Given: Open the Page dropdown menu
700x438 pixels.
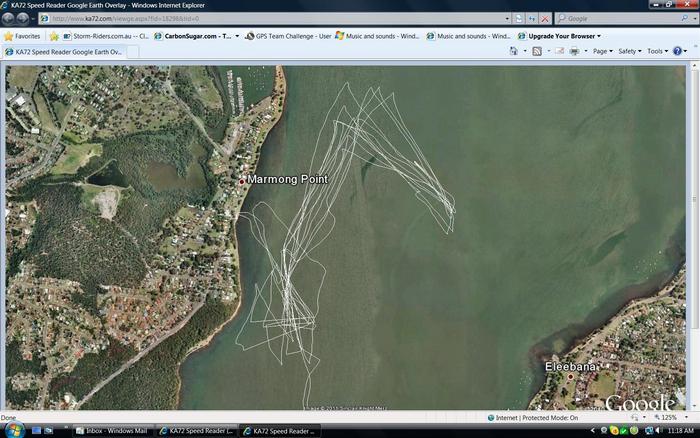Looking at the screenshot, I should click(602, 51).
